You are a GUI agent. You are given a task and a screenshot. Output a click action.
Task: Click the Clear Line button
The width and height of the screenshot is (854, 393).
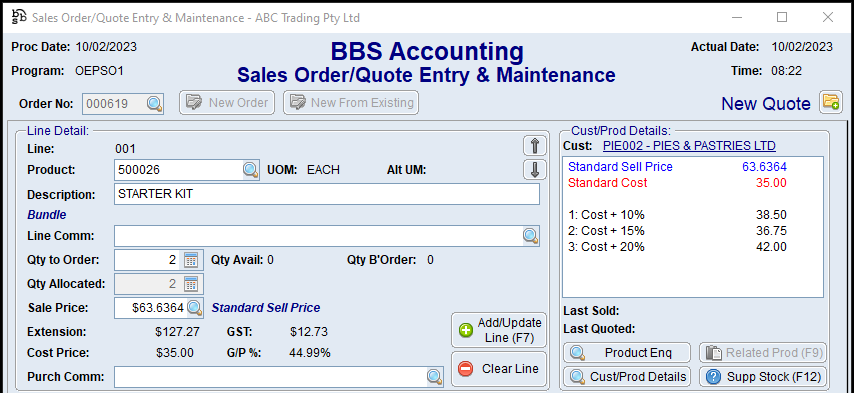[x=499, y=369]
